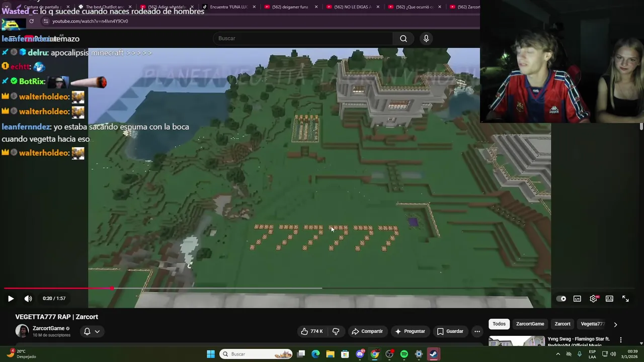
Task: Dislike the video with thumbs-down
Action: click(x=336, y=331)
